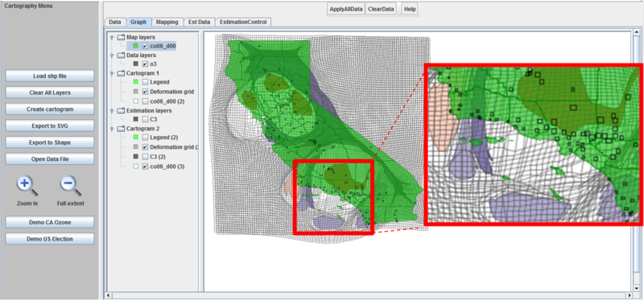The image size is (644, 300).
Task: Click the Data layers folder icon
Action: [121, 55]
